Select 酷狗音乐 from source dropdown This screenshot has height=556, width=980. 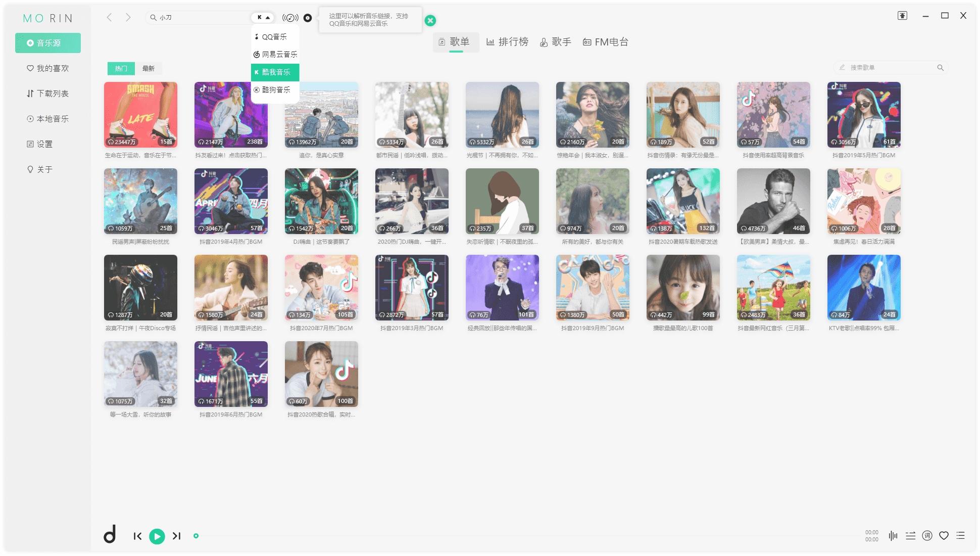tap(275, 90)
